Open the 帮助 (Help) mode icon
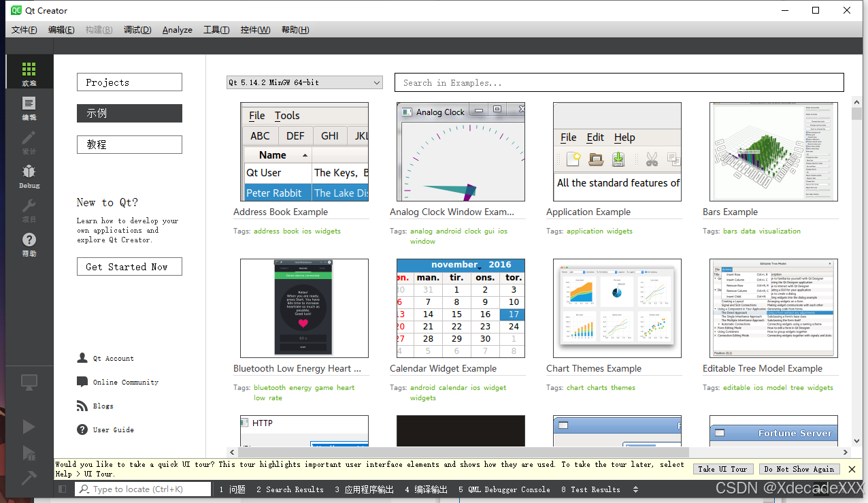868x503 pixels. click(x=29, y=242)
